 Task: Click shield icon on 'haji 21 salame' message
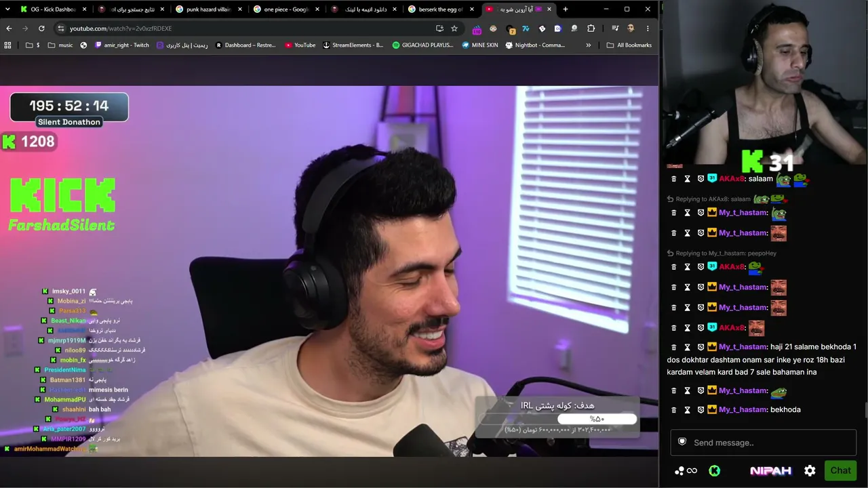point(701,347)
